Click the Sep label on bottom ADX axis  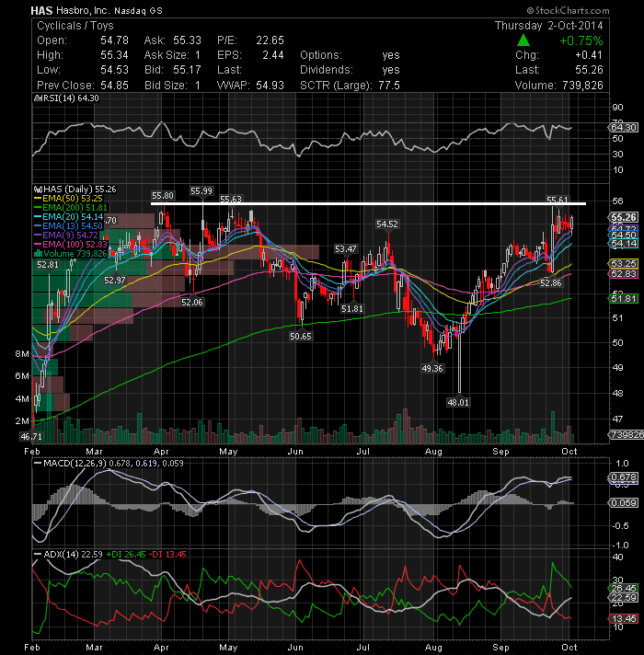[x=500, y=648]
